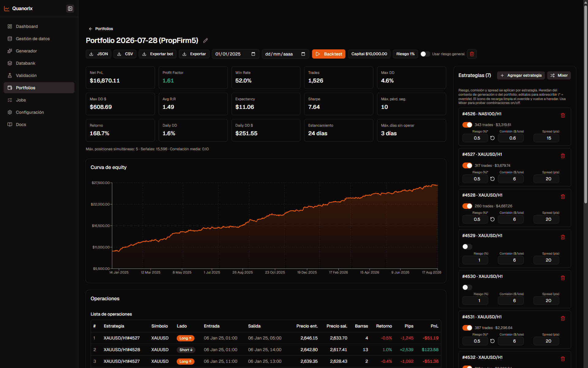Screen dimensions: 588x368
Task: Click the Validación flask icon
Action: [x=10, y=75]
